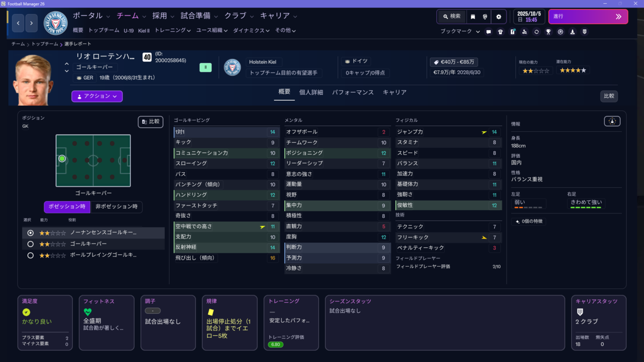Image resolution: width=644 pixels, height=362 pixels.
Task: Click 比較 button in the profile header
Action: point(609,97)
